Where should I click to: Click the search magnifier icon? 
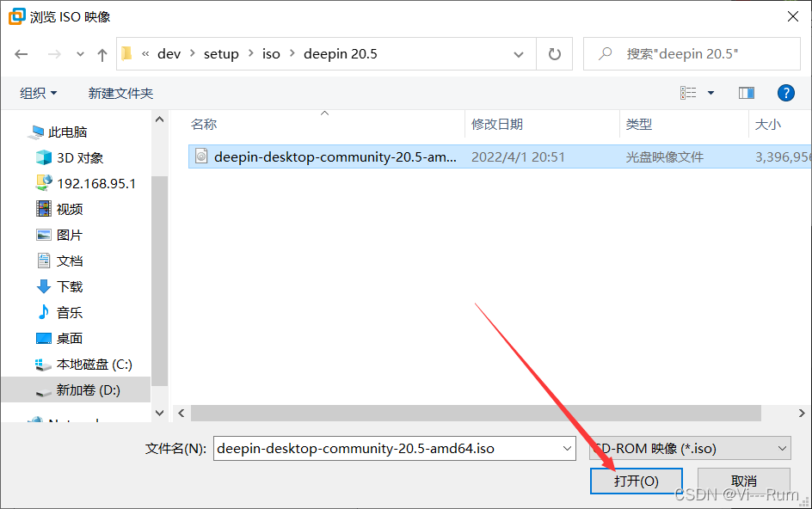click(x=606, y=54)
